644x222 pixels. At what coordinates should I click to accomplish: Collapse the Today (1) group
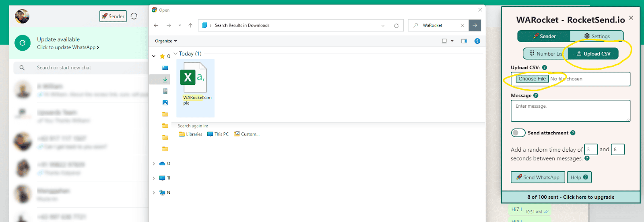[x=175, y=53]
